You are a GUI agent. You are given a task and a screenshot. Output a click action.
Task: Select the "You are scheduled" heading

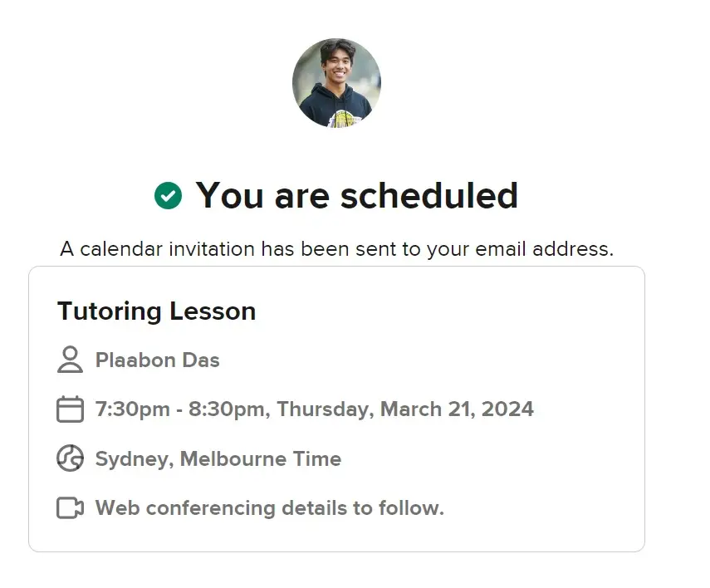356,196
